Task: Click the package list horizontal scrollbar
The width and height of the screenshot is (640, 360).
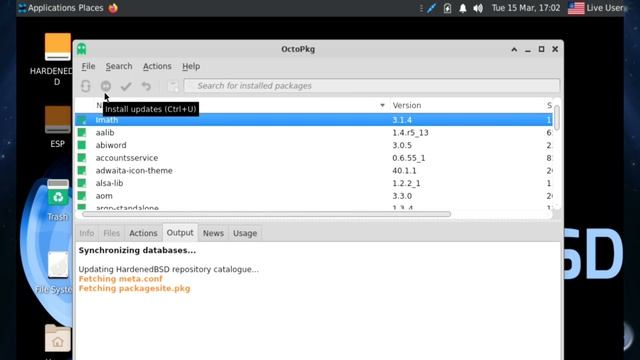Action: pos(267,214)
